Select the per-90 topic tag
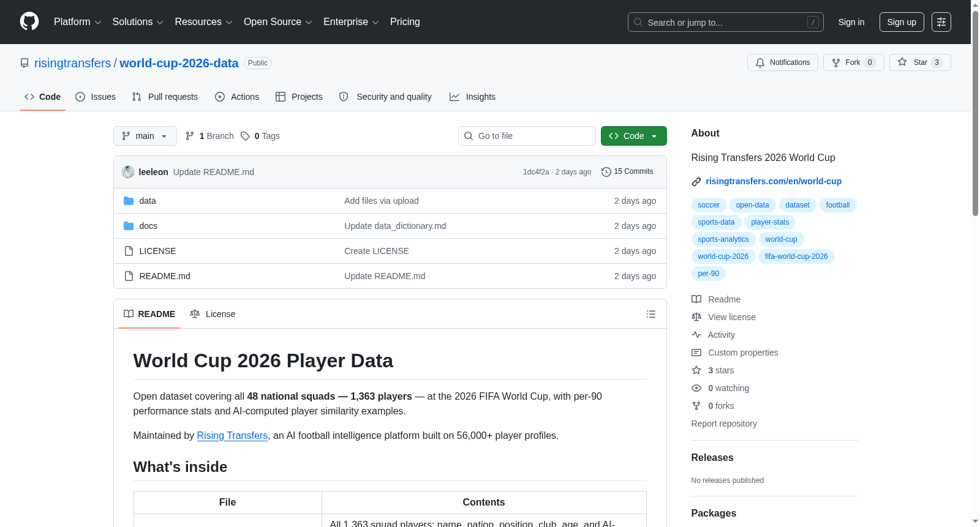The height and width of the screenshot is (527, 980). [x=709, y=274]
